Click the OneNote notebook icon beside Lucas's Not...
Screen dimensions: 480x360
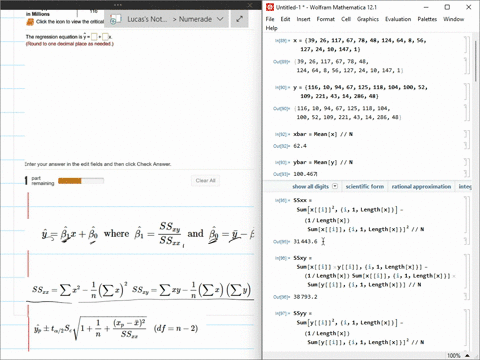tap(115, 19)
